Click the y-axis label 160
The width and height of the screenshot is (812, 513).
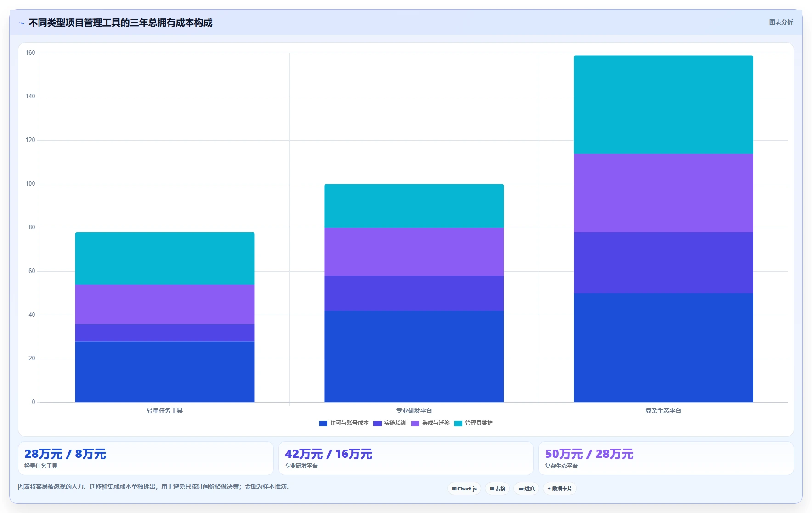click(30, 53)
